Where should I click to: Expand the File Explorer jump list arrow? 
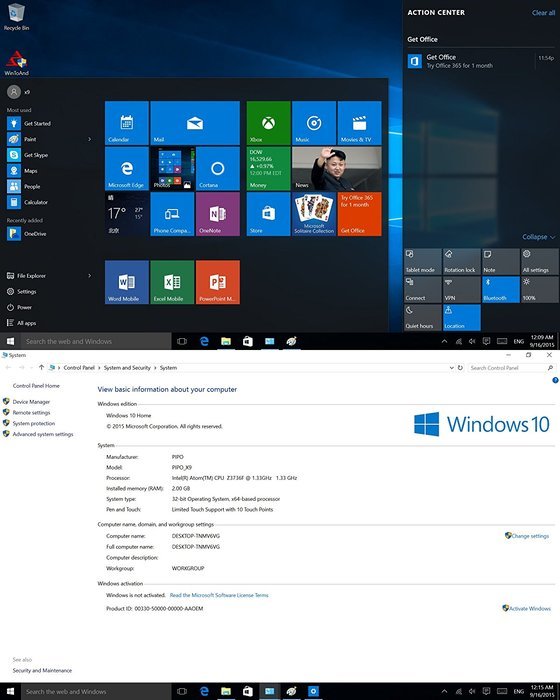click(x=90, y=276)
